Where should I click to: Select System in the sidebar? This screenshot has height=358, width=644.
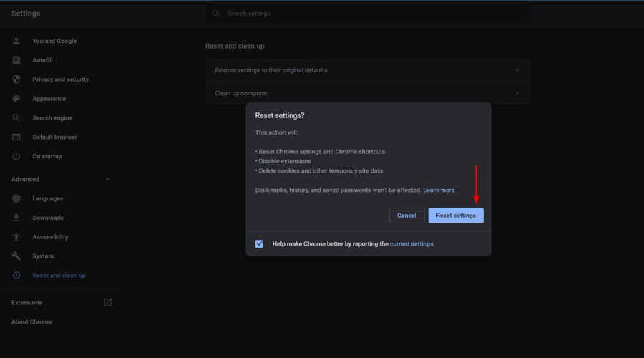tap(43, 256)
